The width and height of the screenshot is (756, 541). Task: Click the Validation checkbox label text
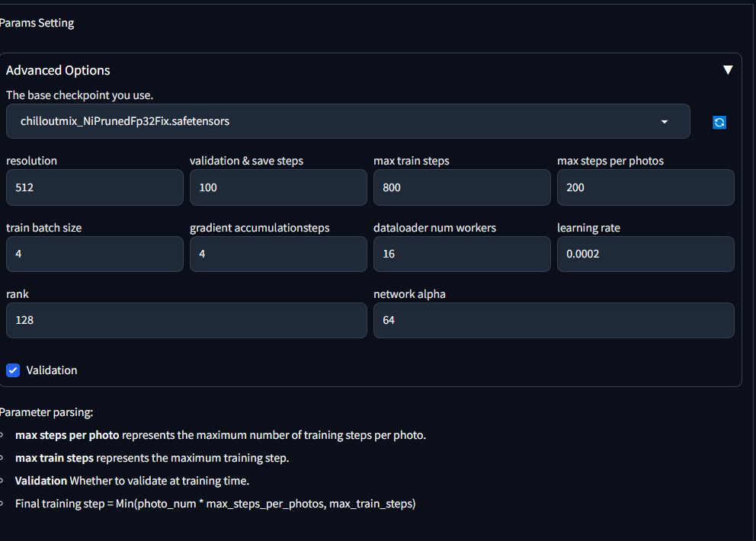52,370
